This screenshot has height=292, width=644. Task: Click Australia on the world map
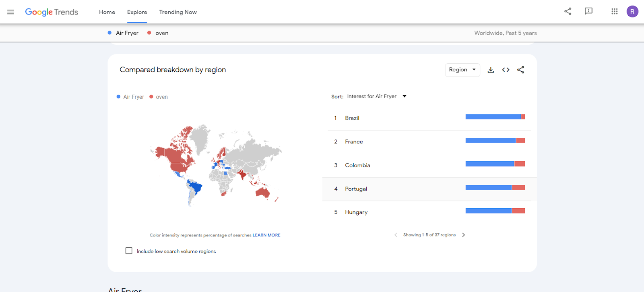[263, 192]
